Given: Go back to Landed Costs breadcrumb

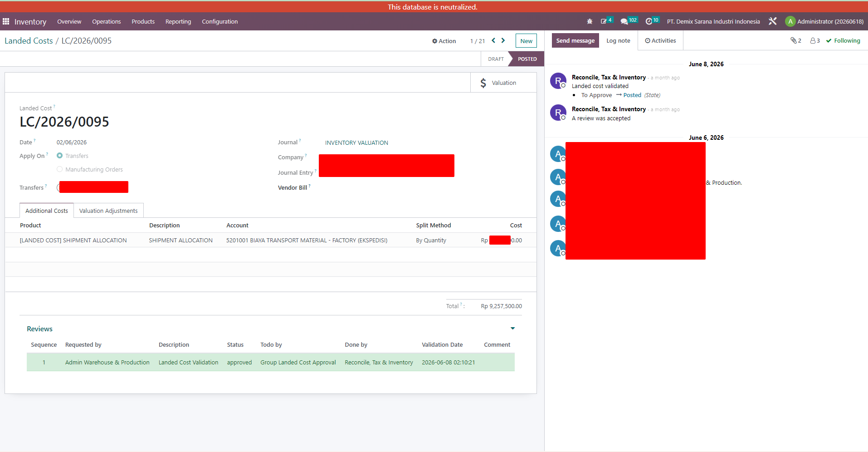Looking at the screenshot, I should [x=29, y=40].
